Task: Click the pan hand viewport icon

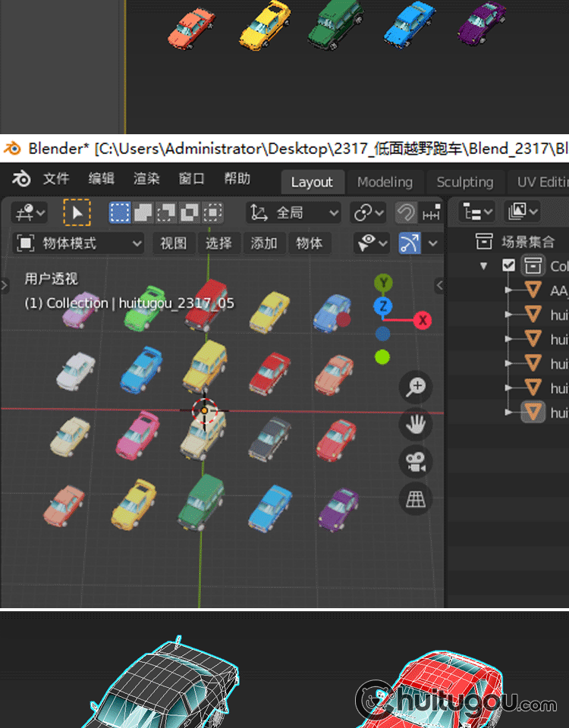Action: [416, 425]
